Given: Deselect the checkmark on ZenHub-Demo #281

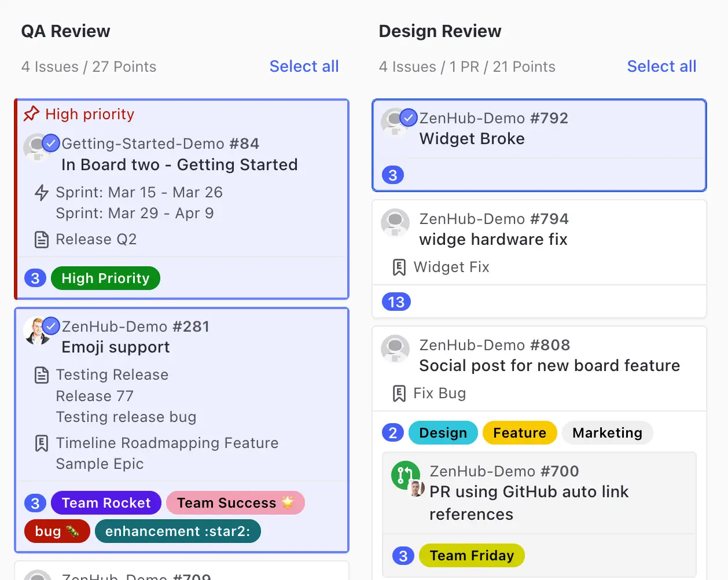Looking at the screenshot, I should pos(51,326).
